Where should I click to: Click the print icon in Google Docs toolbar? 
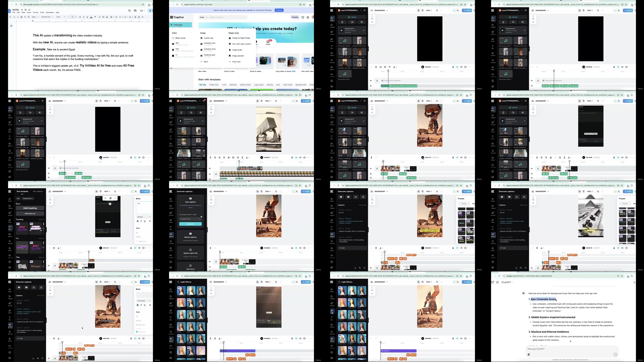point(22,17)
